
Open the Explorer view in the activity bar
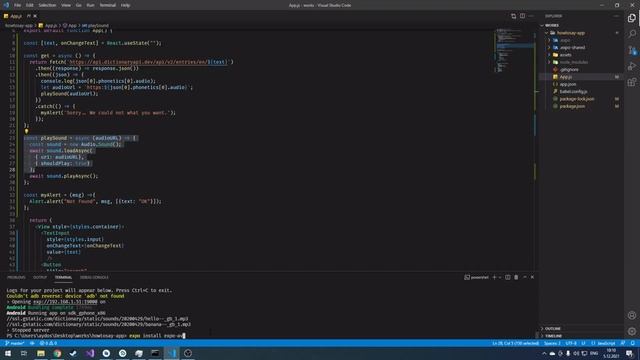(632, 18)
